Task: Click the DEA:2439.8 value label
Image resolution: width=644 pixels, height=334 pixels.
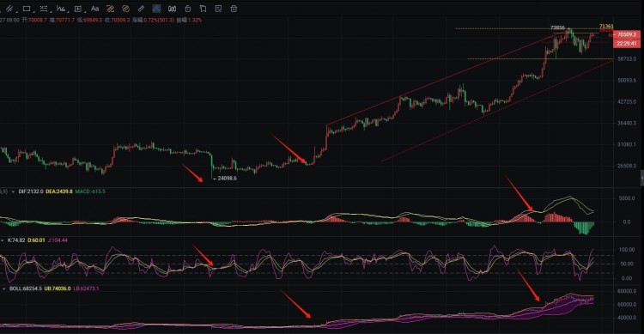Action: pos(59,191)
